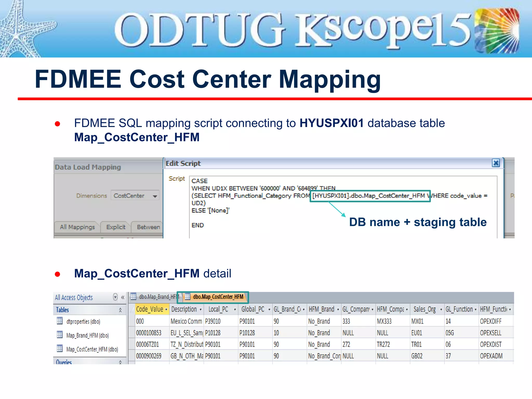Viewport: 532px width, 399px height.
Task: Click the HFM_Compa column header
Action: [x=393, y=309]
